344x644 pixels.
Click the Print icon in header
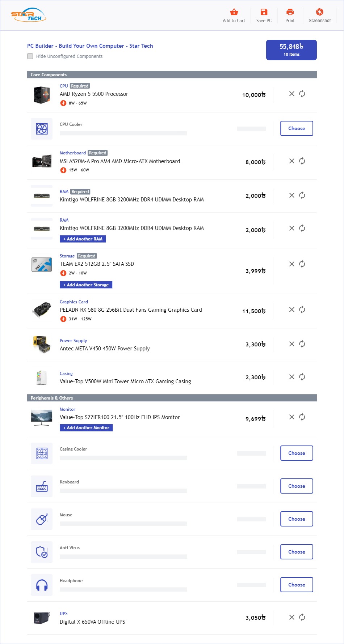(290, 12)
